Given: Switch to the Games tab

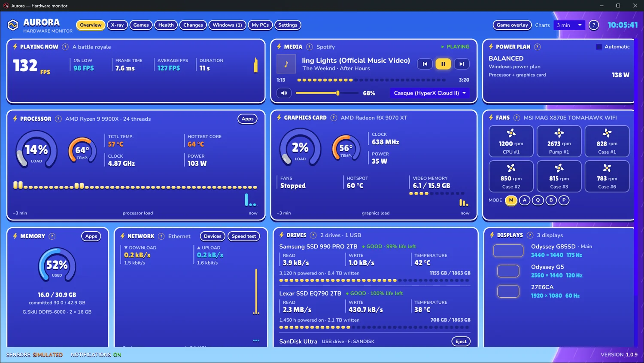Looking at the screenshot, I should [x=141, y=25].
